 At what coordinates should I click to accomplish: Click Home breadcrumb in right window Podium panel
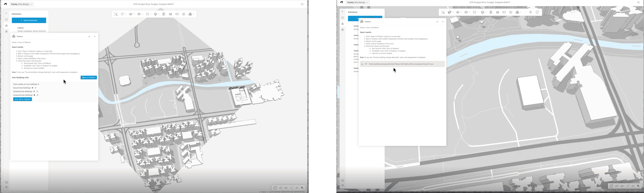pyautogui.click(x=362, y=28)
